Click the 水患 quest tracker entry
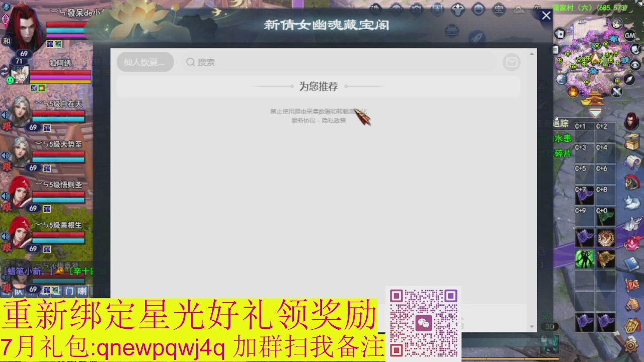 (562, 138)
